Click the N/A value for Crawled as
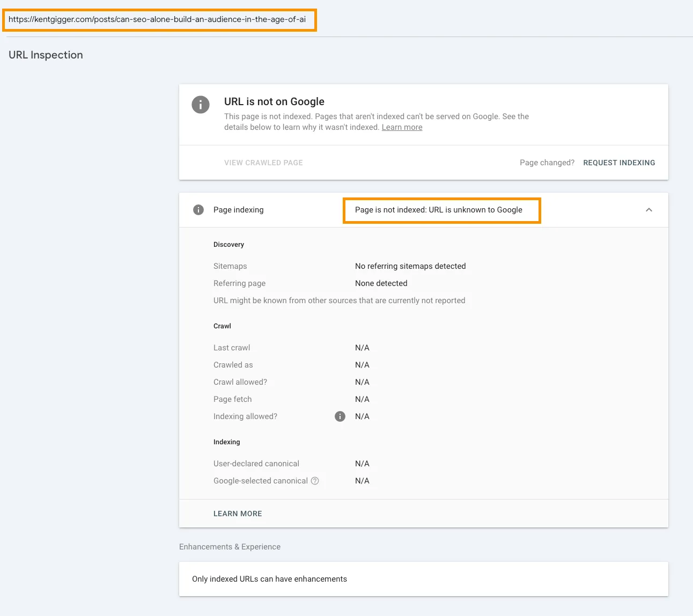This screenshot has height=616, width=693. click(362, 365)
